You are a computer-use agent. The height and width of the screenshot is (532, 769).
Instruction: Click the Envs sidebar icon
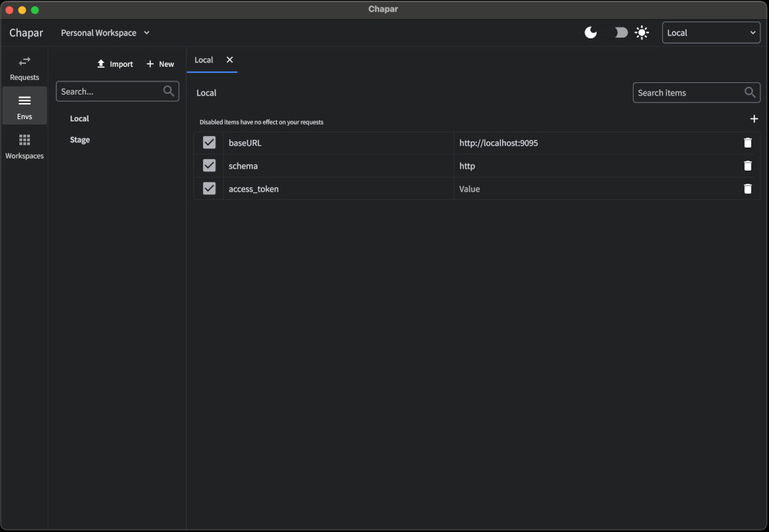[25, 106]
